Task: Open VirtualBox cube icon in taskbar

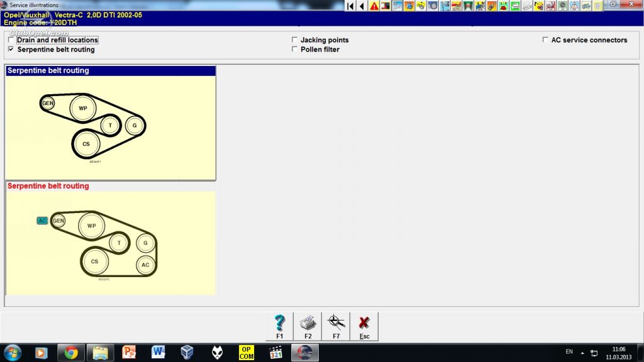Action: (187, 353)
